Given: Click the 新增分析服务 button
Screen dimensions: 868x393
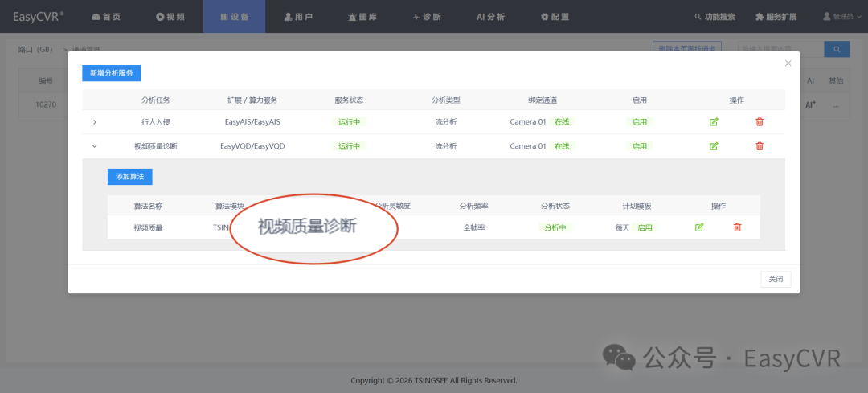Looking at the screenshot, I should click(x=112, y=73).
